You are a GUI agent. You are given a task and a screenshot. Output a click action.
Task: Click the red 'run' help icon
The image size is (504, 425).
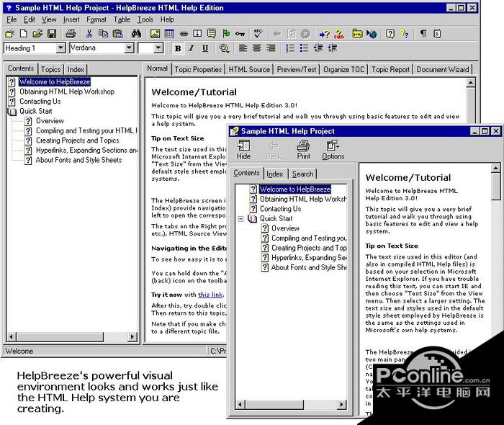click(339, 34)
